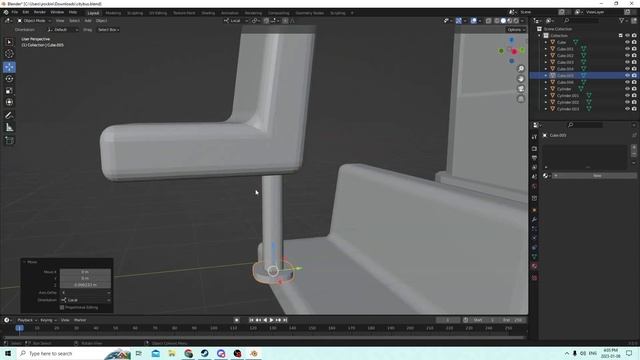Open the Render menu

point(40,12)
